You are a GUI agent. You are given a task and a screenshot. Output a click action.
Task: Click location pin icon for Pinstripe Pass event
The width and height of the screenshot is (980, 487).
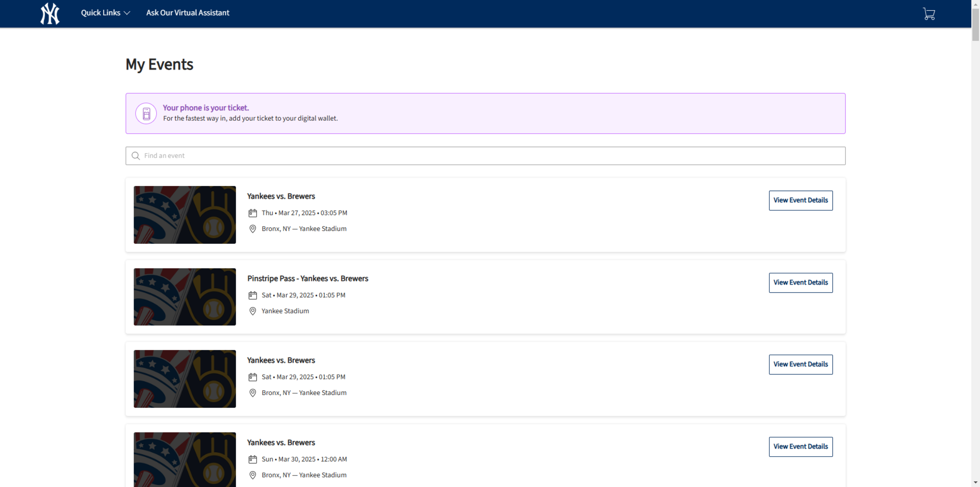253,311
